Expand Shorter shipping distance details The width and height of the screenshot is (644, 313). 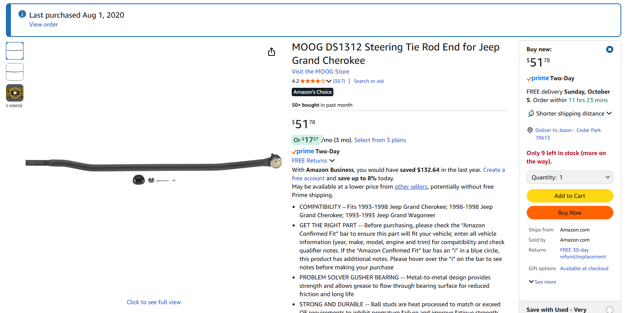(x=609, y=113)
